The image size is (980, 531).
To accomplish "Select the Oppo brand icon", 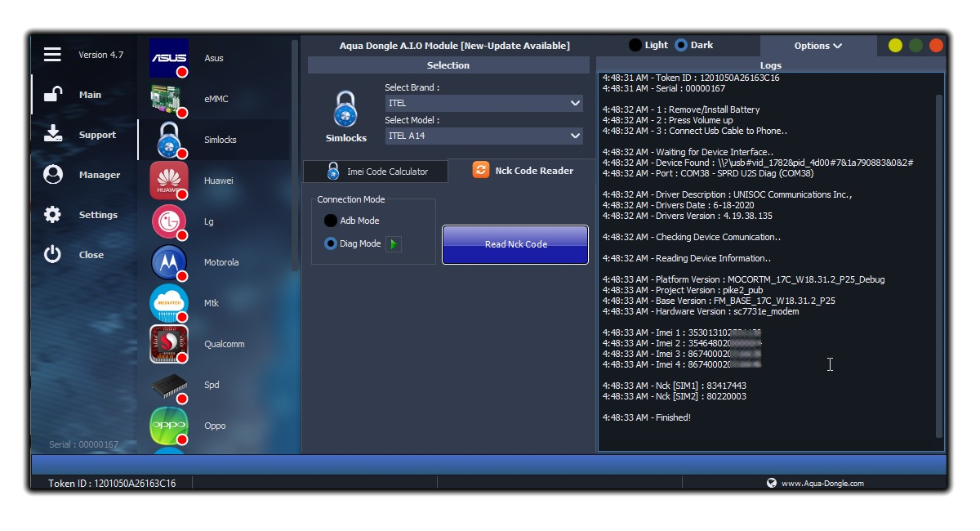I will (169, 426).
